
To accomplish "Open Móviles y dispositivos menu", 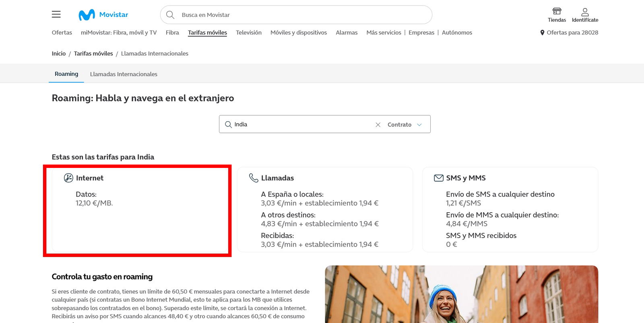I will tap(299, 33).
